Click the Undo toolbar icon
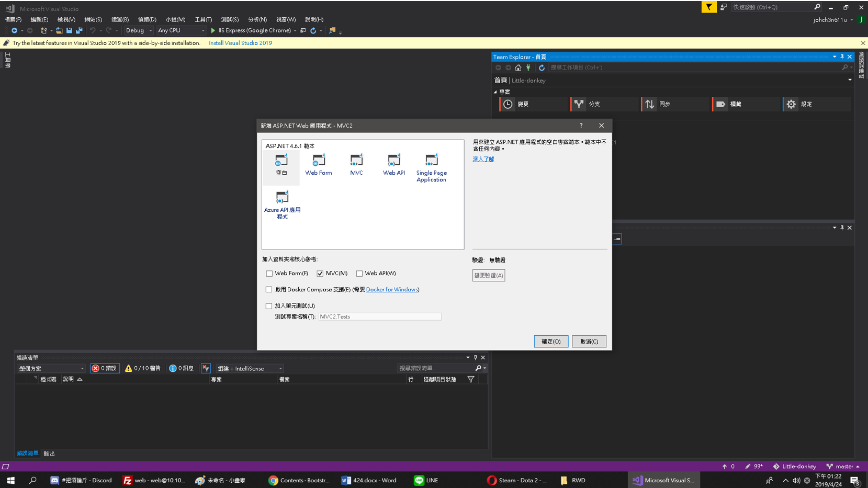Viewport: 868px width, 488px height. pos(93,30)
